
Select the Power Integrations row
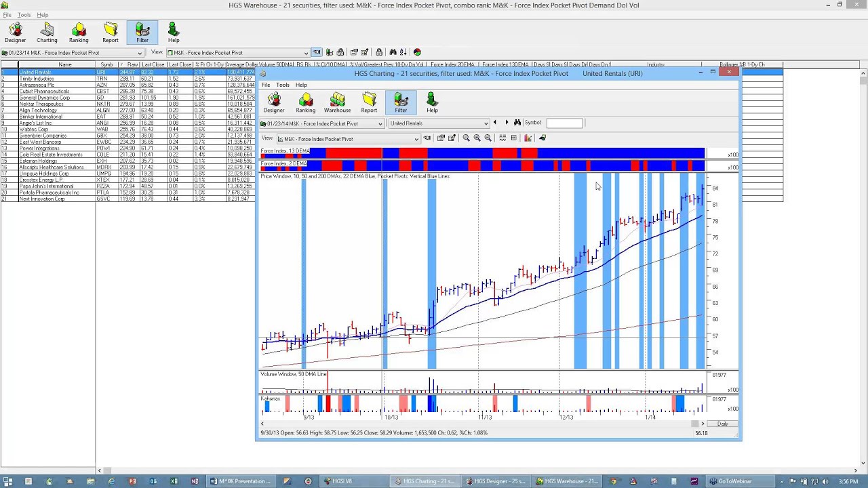coord(127,148)
